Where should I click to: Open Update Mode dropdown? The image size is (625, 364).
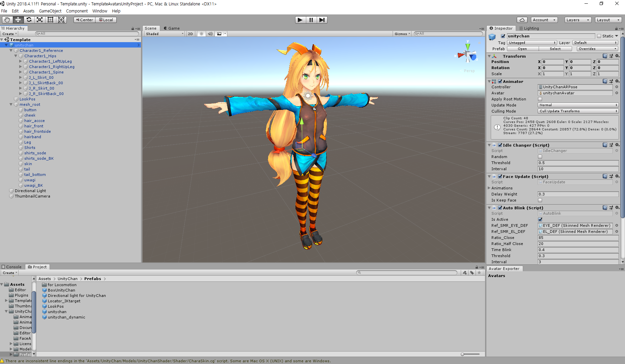click(x=578, y=105)
